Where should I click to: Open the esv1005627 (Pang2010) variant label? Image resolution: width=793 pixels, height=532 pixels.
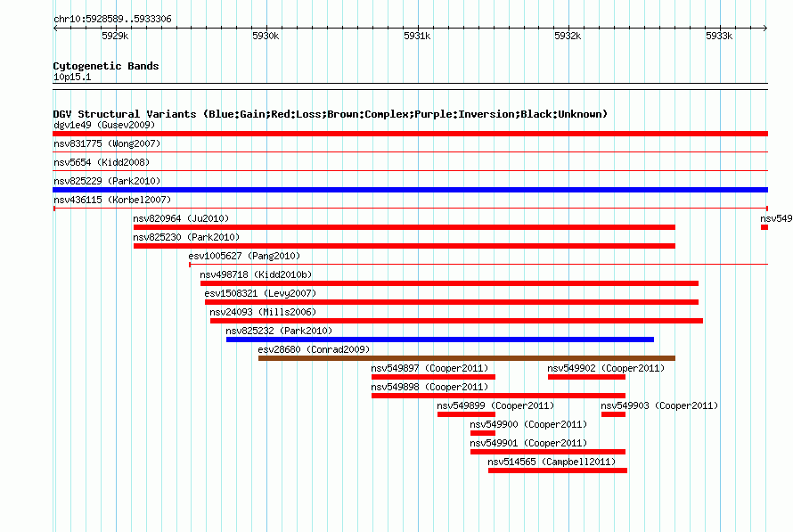[x=244, y=256]
